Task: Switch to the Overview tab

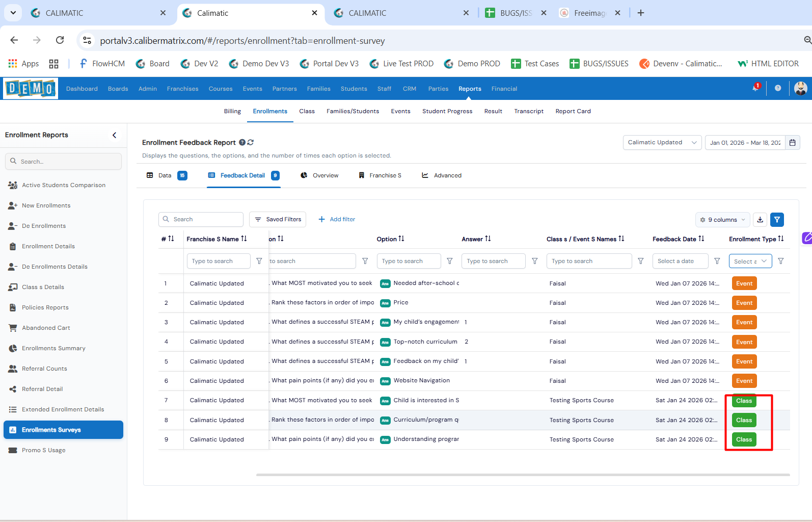Action: click(x=319, y=175)
